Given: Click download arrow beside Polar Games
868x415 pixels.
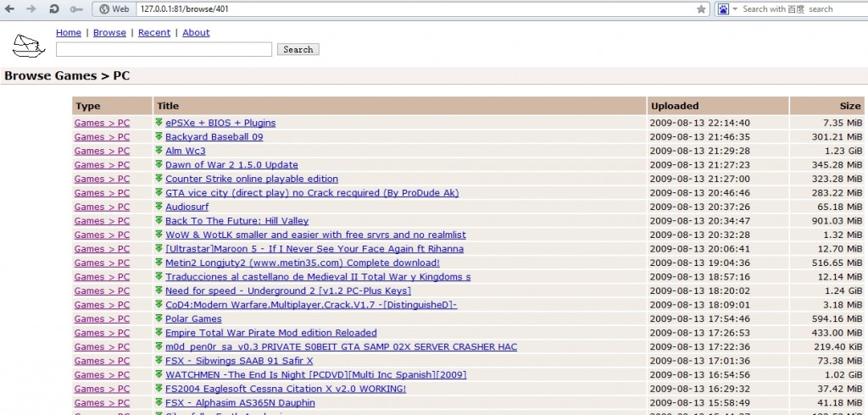Looking at the screenshot, I should click(159, 318).
